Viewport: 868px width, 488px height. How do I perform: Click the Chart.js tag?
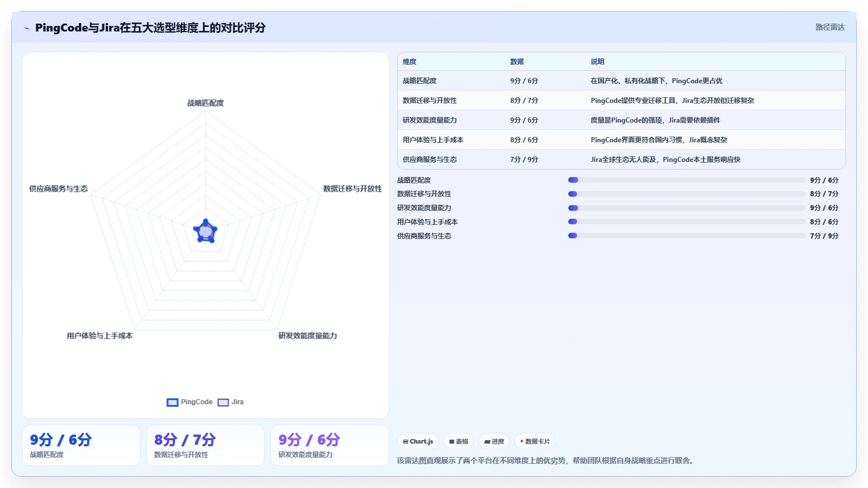pyautogui.click(x=418, y=441)
